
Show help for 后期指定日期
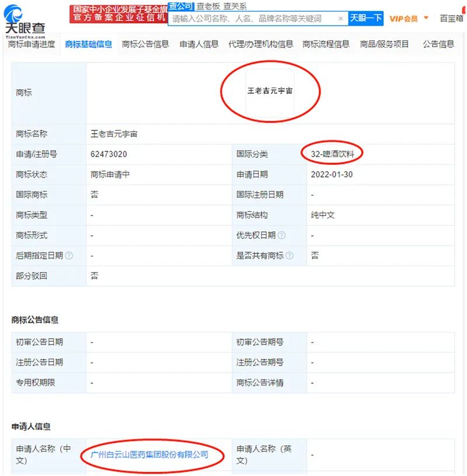[69, 256]
